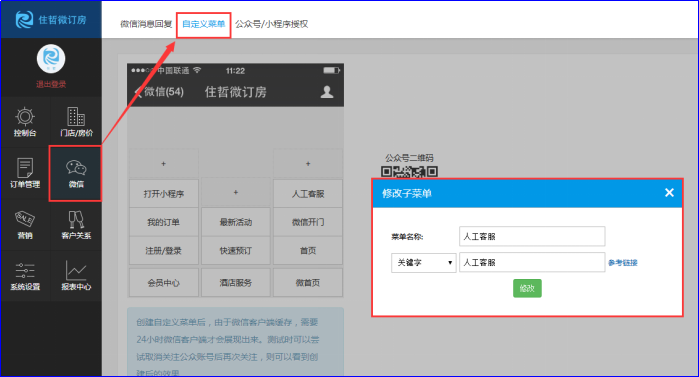This screenshot has width=699, height=377.
Task: Add a menu with the left plus
Action: [x=164, y=164]
